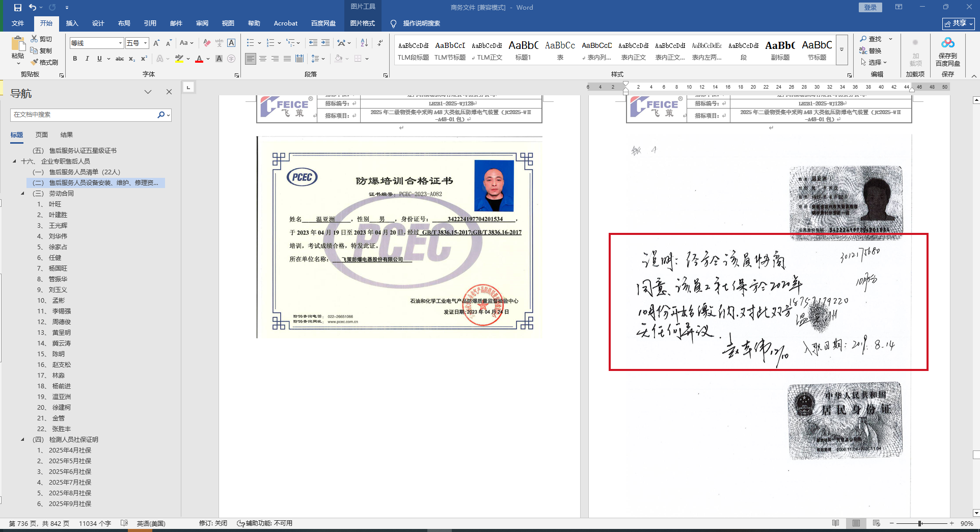Click the magnifier in the navigation search box

point(161,115)
